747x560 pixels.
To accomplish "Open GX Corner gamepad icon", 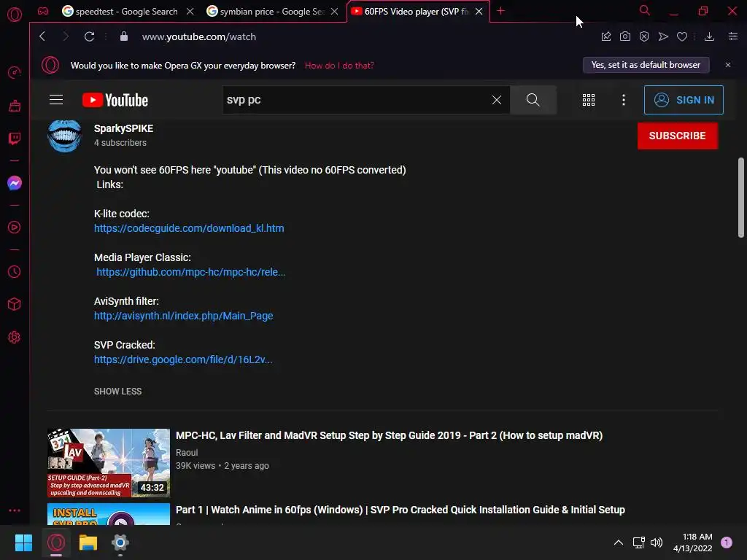I will pos(43,11).
